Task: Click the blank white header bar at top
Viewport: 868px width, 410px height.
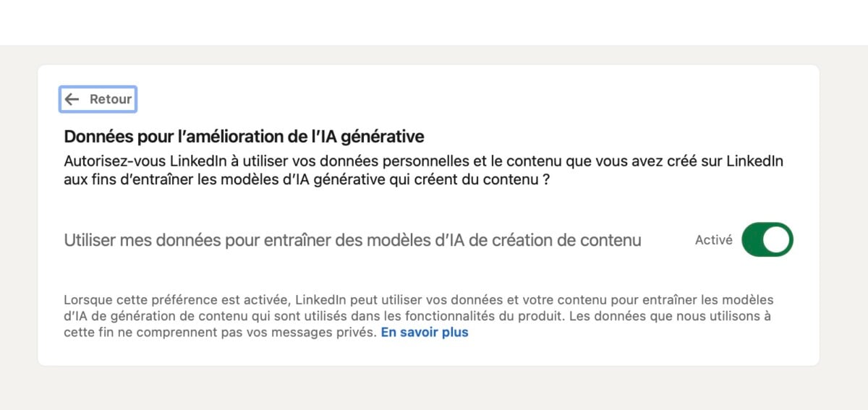Action: click(x=434, y=22)
